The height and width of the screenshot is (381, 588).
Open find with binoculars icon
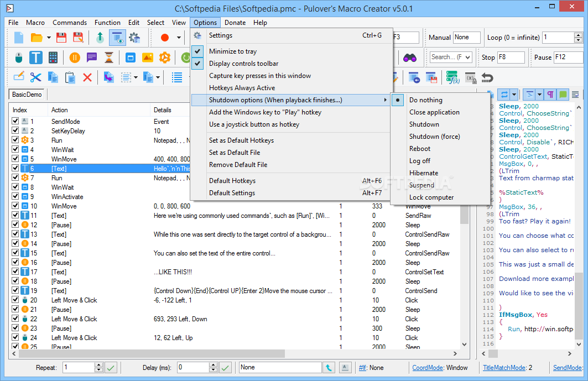coord(409,58)
